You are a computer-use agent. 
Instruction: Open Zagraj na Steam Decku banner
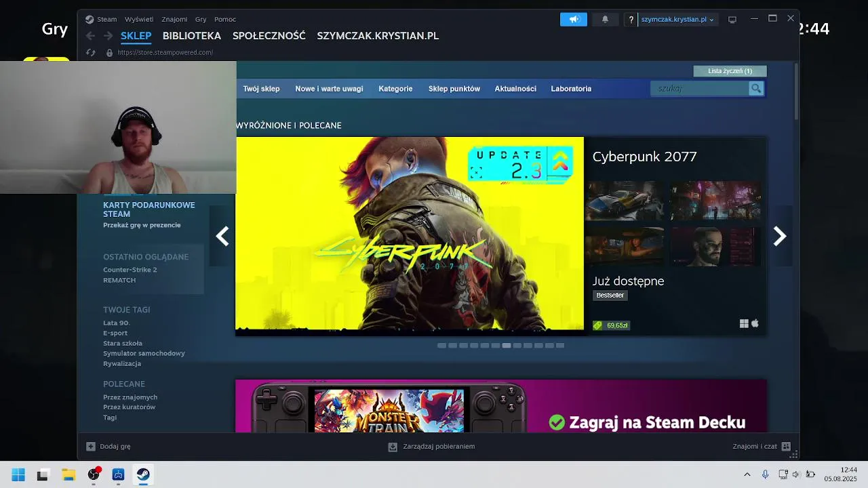click(501, 406)
